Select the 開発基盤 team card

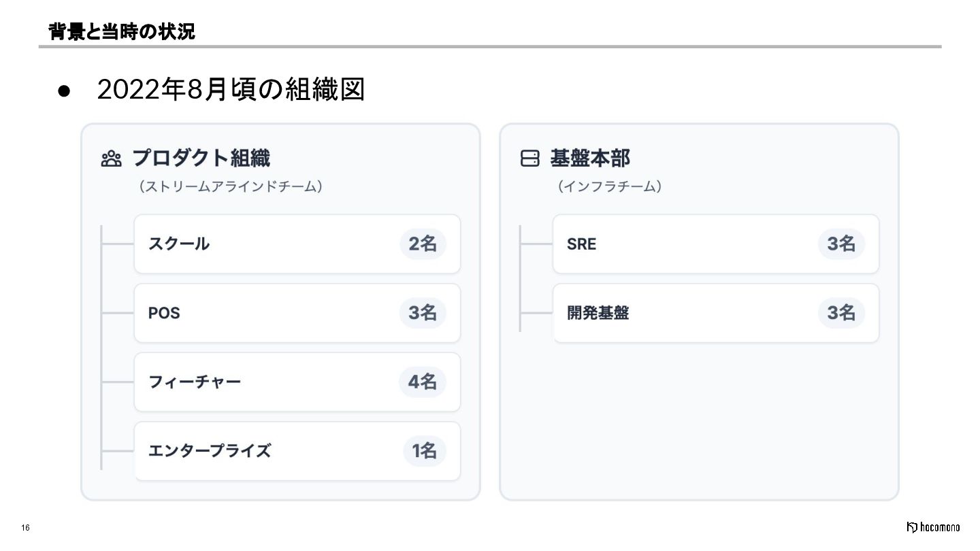pos(716,313)
